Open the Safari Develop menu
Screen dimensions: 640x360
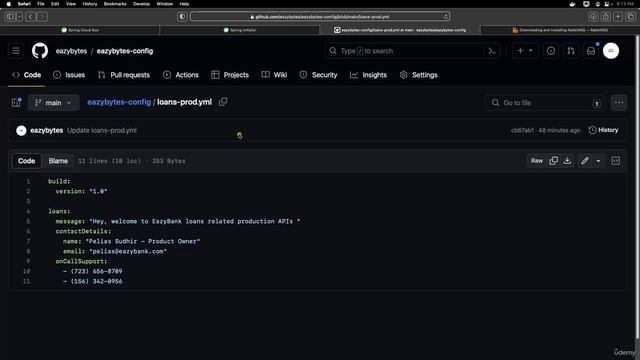pyautogui.click(x=141, y=4)
